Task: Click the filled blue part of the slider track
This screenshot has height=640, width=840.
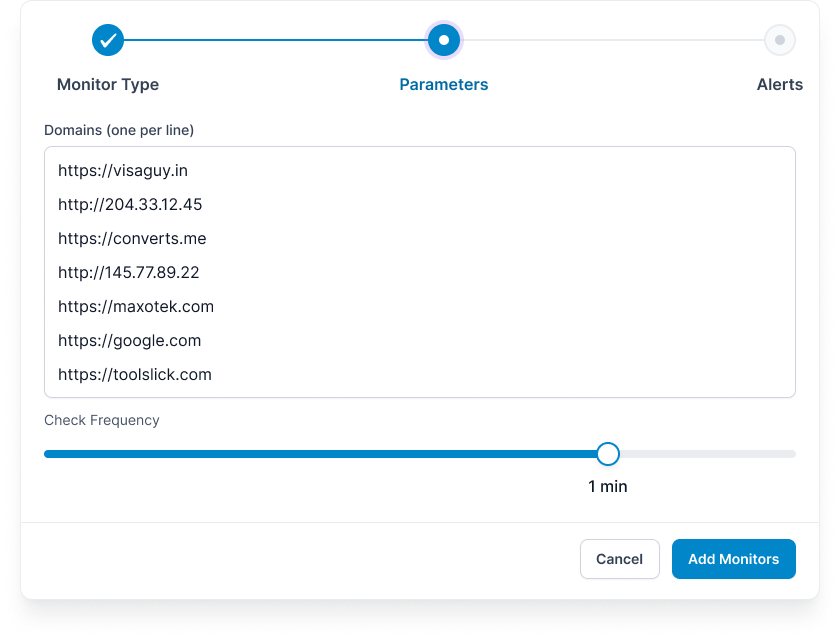Action: [320, 454]
